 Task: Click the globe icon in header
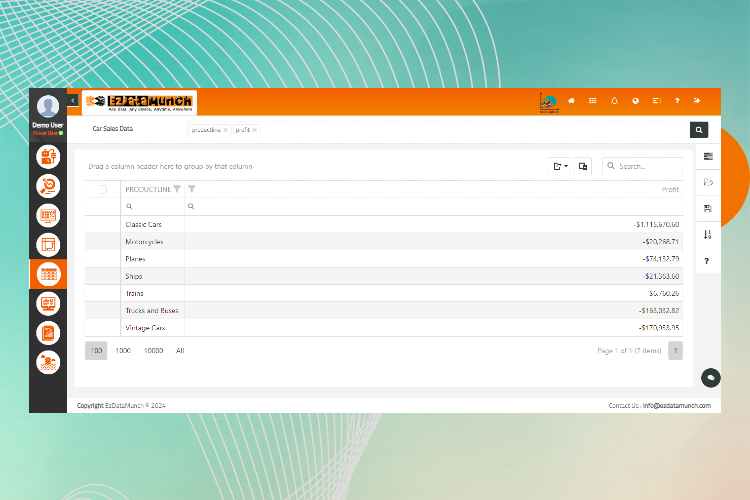(x=635, y=100)
